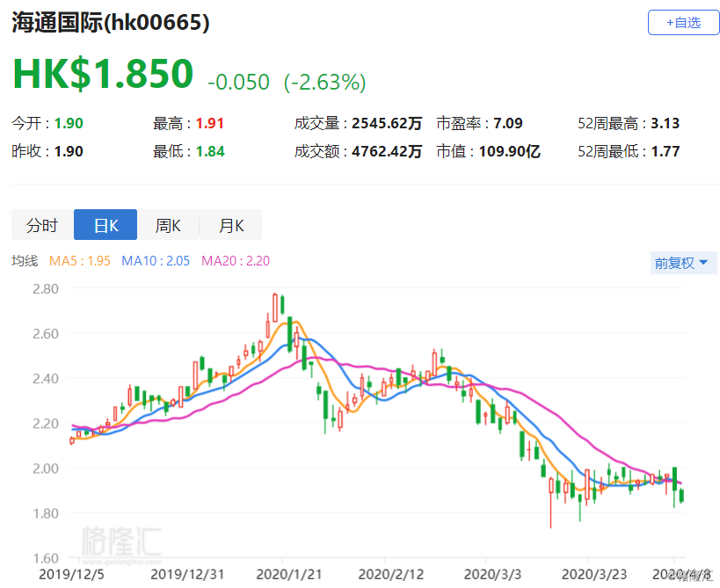This screenshot has height=588, width=720.
Task: Click the 市盈率 P/E value 7.09
Action: pyautogui.click(x=508, y=123)
